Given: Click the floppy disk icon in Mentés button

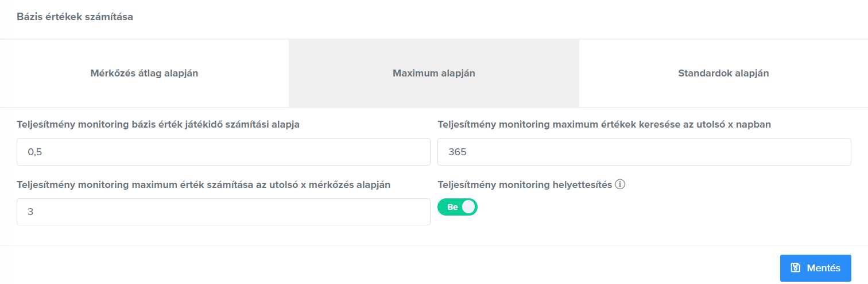Looking at the screenshot, I should pos(795,268).
